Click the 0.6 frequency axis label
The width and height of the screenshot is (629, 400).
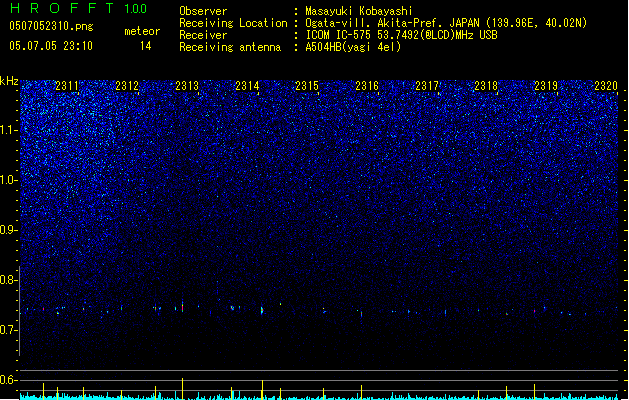(x=9, y=380)
